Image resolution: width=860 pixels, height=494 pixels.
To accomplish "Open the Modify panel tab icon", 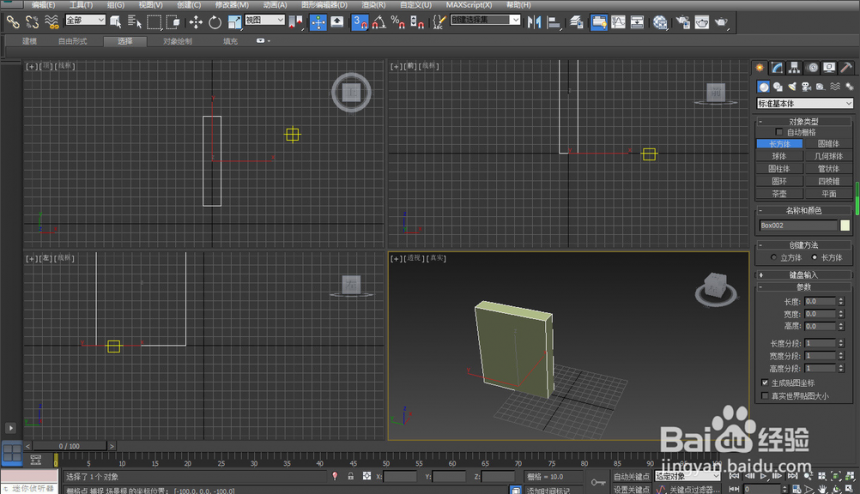I will 777,67.
